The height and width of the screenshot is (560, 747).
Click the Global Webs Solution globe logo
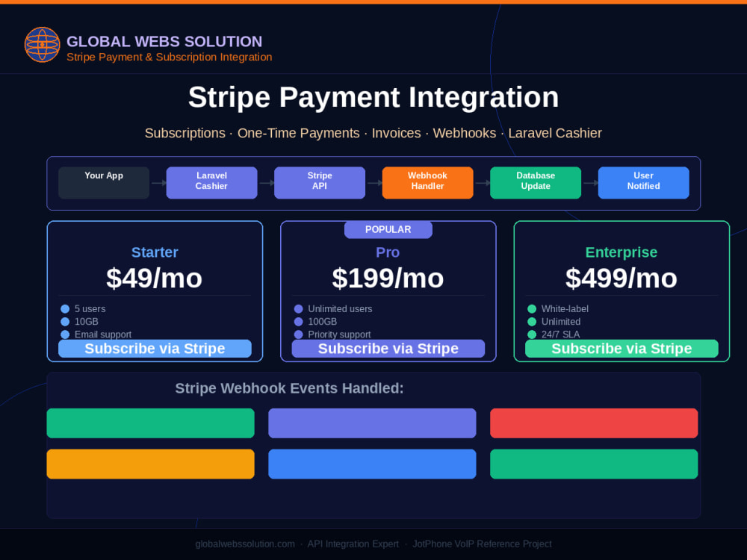pos(43,45)
